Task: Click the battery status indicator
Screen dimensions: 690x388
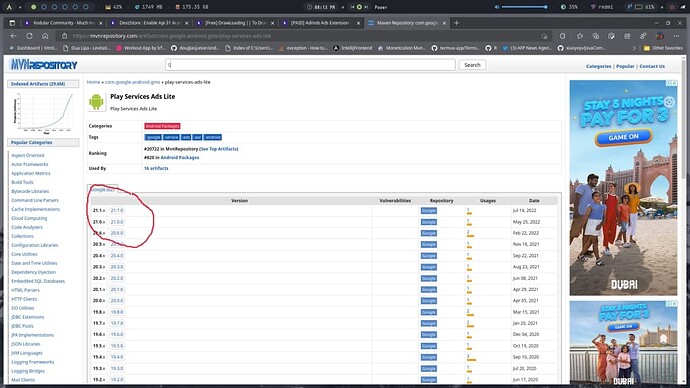Action: point(646,7)
